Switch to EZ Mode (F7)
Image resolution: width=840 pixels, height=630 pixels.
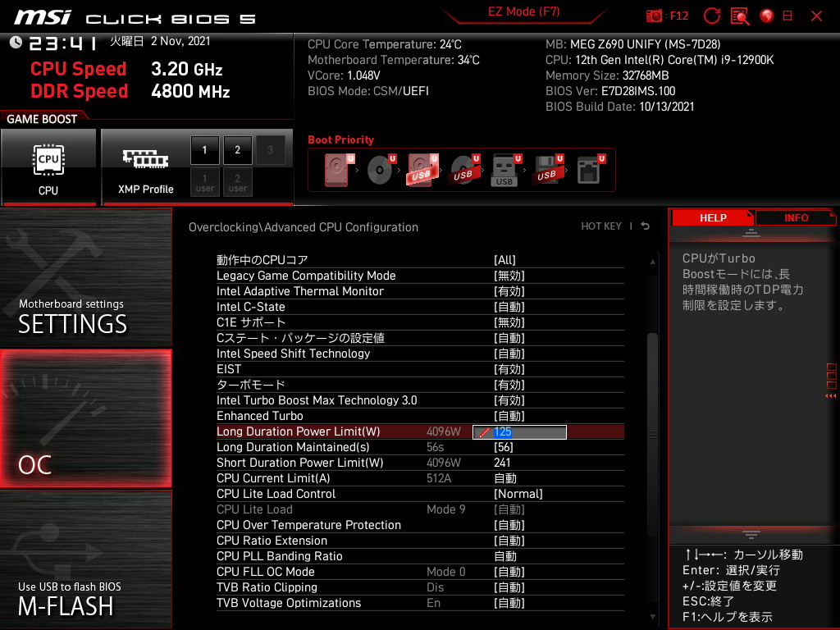523,11
